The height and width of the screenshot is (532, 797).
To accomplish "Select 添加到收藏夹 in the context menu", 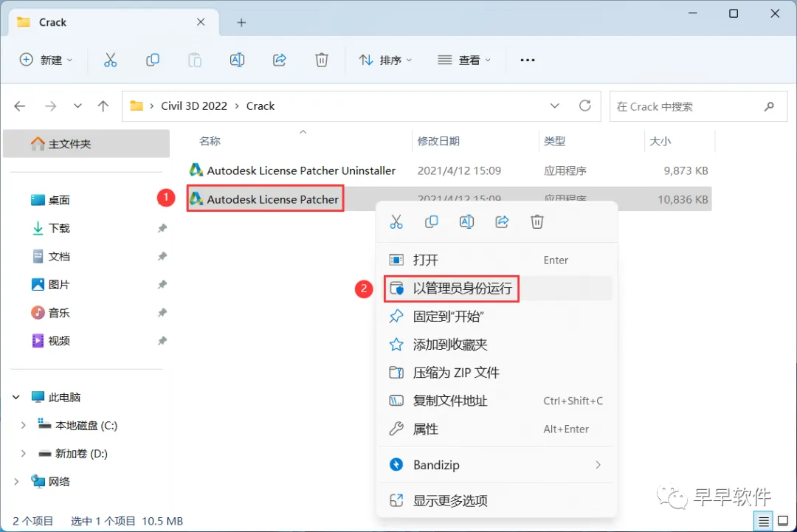I will pyautogui.click(x=497, y=345).
